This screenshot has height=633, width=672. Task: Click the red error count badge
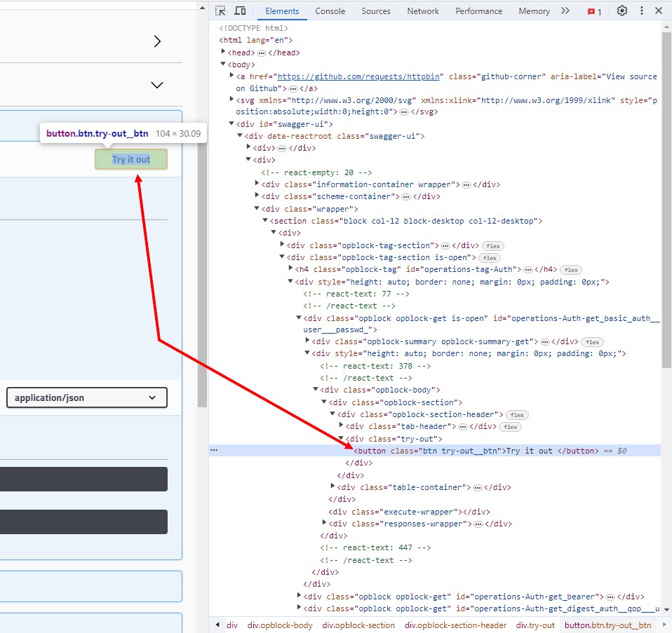click(595, 12)
